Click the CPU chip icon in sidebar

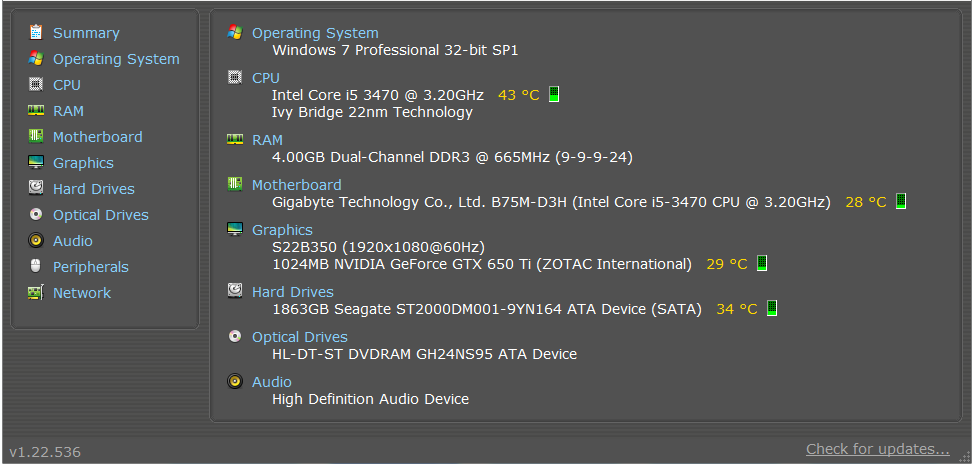click(36, 84)
